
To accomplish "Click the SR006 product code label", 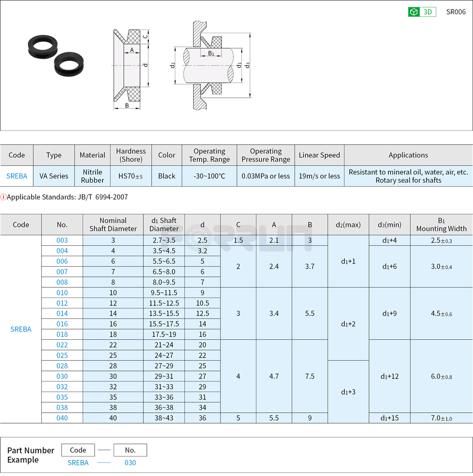I will [456, 11].
